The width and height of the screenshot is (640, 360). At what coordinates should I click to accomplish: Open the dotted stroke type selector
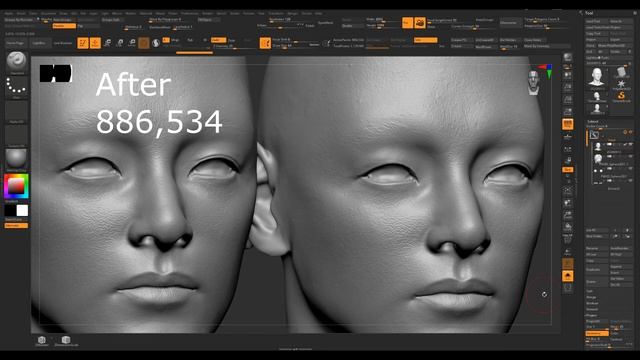pos(16,87)
